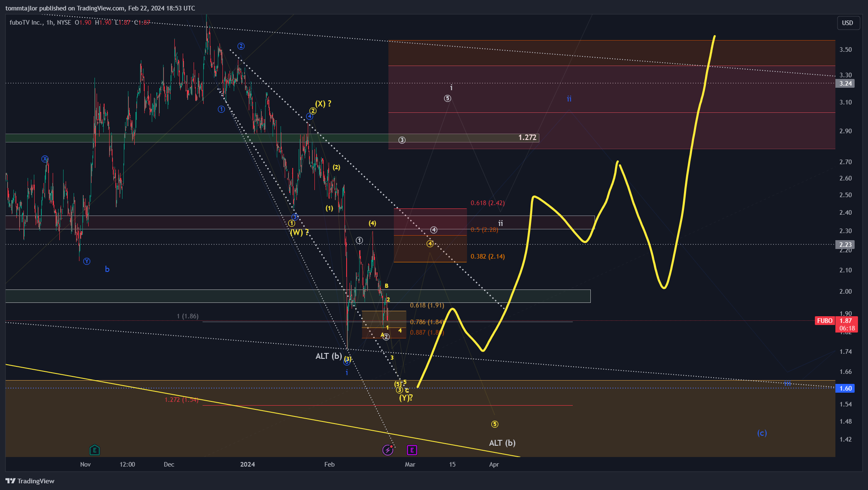
Task: Click the 0.786 (1.84) retracement label
Action: click(x=427, y=322)
